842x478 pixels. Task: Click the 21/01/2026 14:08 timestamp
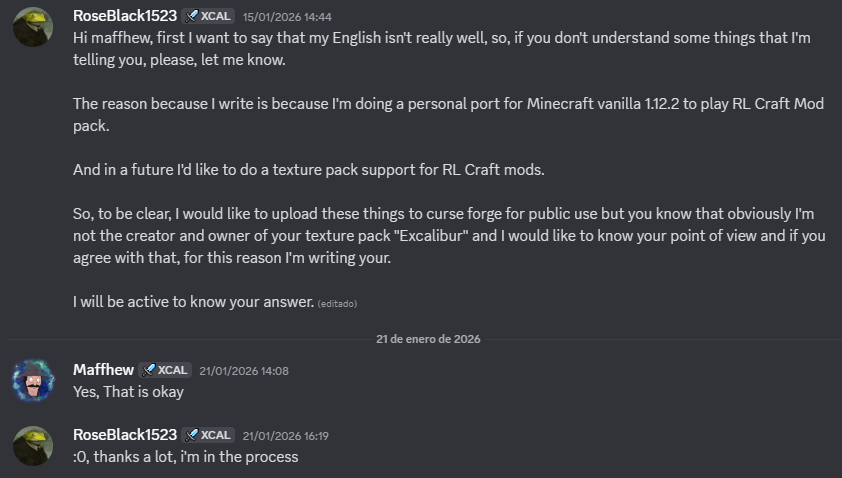coord(244,371)
